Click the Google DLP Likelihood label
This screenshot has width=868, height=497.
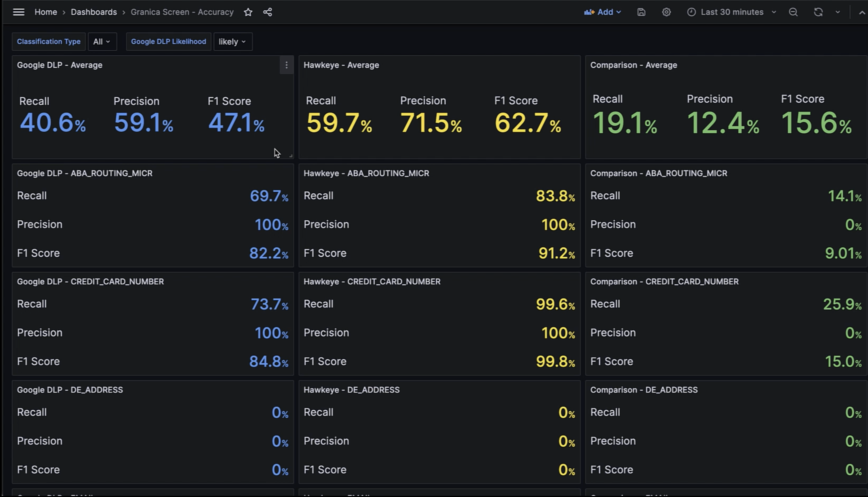click(x=169, y=42)
